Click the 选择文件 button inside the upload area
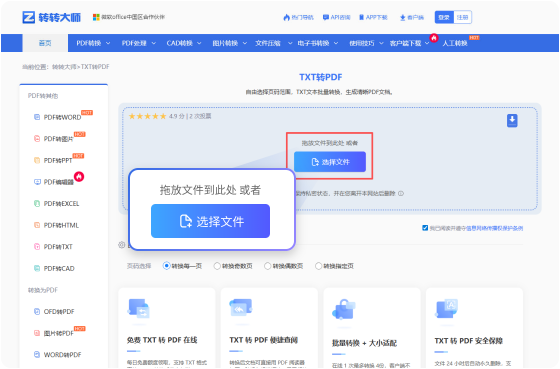 330,162
